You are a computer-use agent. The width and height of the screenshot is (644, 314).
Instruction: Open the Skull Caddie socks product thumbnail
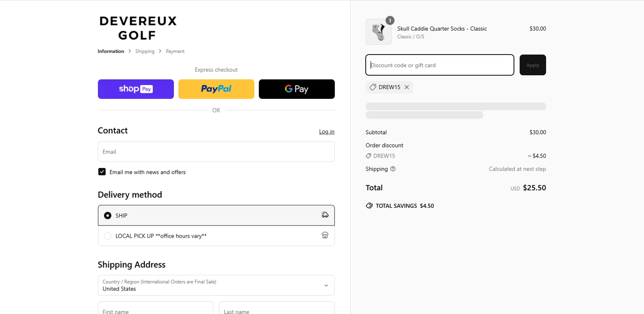click(x=379, y=32)
